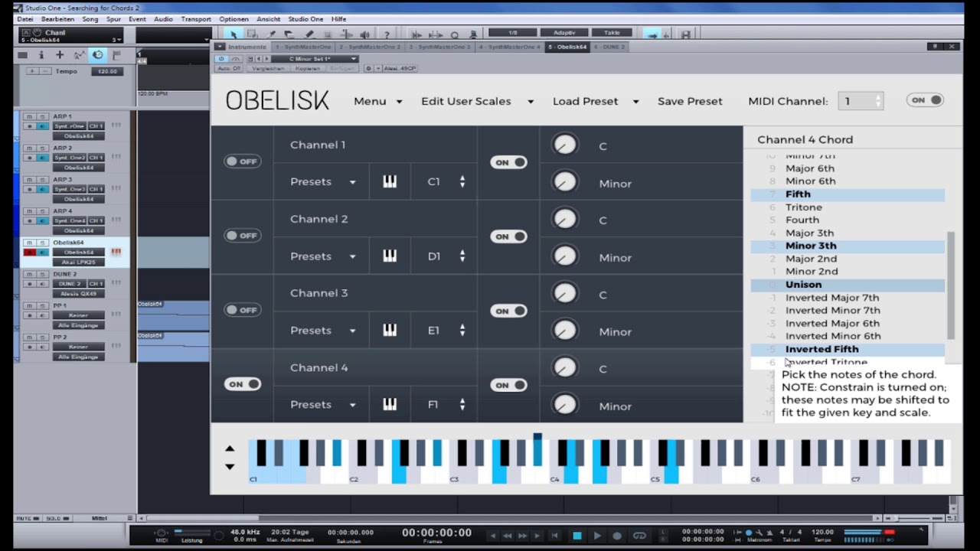This screenshot has height=551, width=980.
Task: Toggle Channel 3 constrain ON switch
Action: [x=508, y=311]
